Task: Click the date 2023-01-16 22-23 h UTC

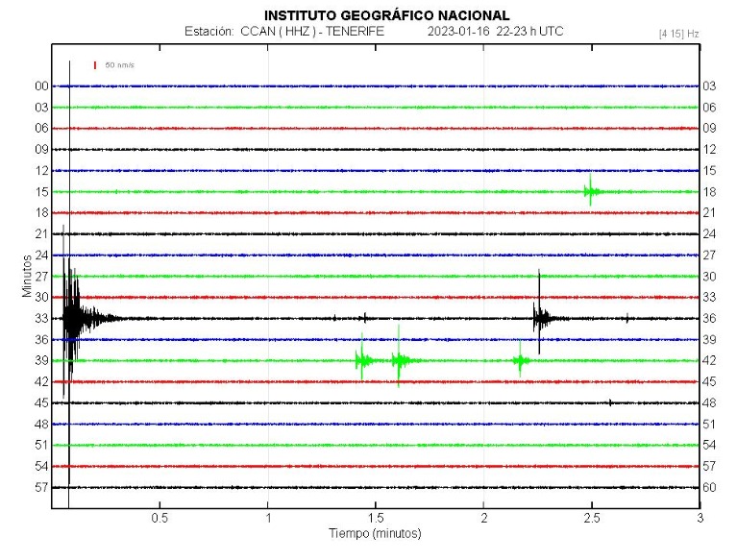Action: coord(496,32)
